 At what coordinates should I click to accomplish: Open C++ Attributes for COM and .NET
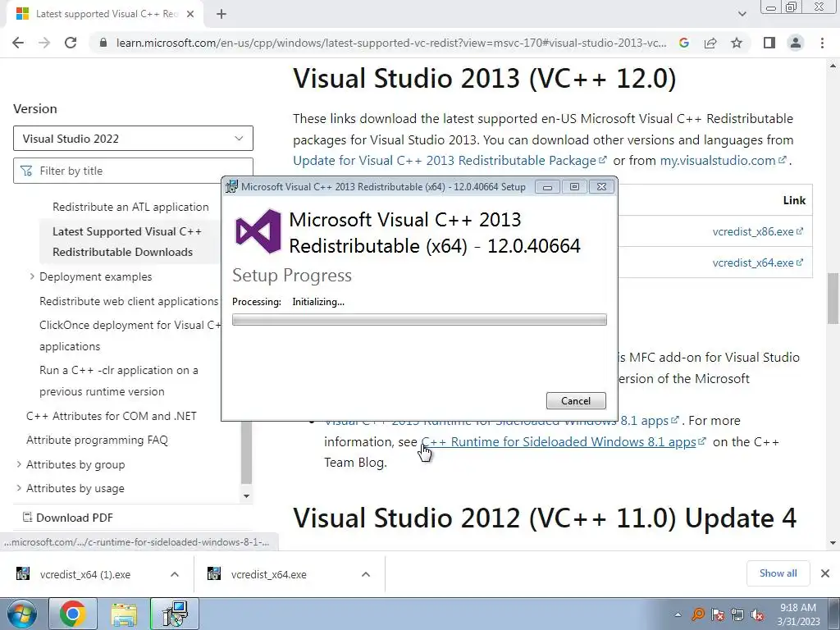(x=112, y=416)
